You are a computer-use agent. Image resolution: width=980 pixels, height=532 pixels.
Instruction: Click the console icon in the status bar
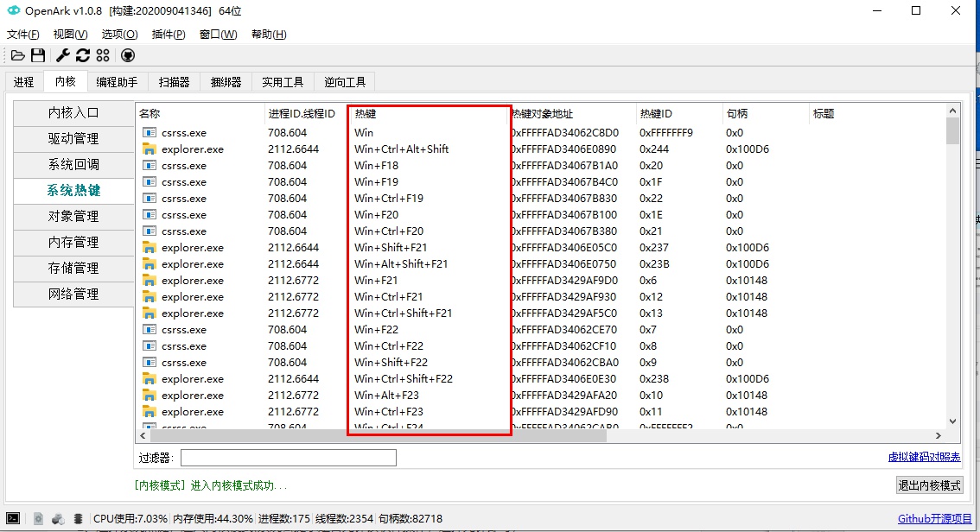pos(15,518)
